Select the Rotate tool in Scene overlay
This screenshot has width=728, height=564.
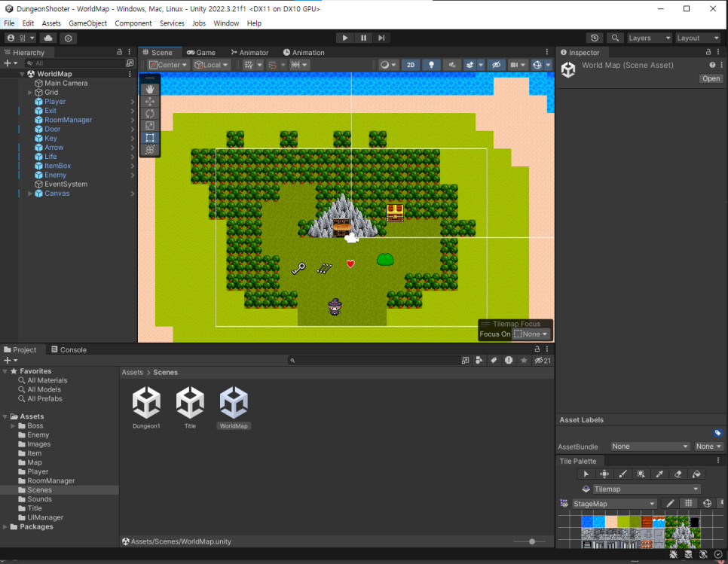[149, 114]
